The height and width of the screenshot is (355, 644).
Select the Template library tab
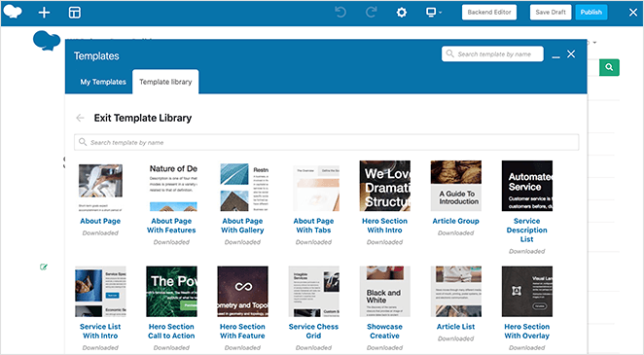165,82
